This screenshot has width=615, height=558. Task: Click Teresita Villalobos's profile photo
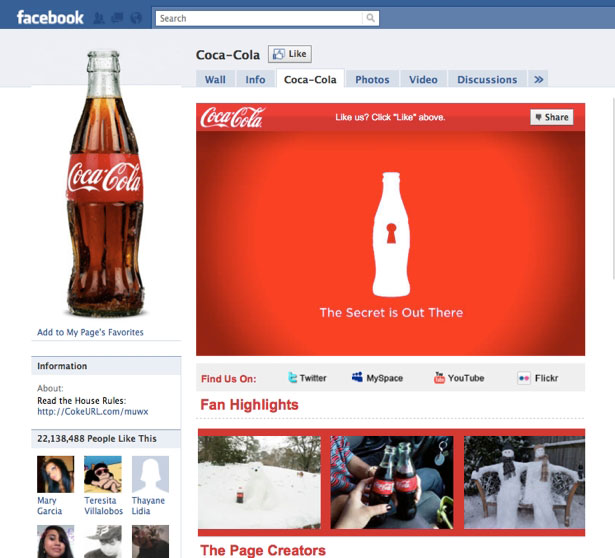(103, 474)
